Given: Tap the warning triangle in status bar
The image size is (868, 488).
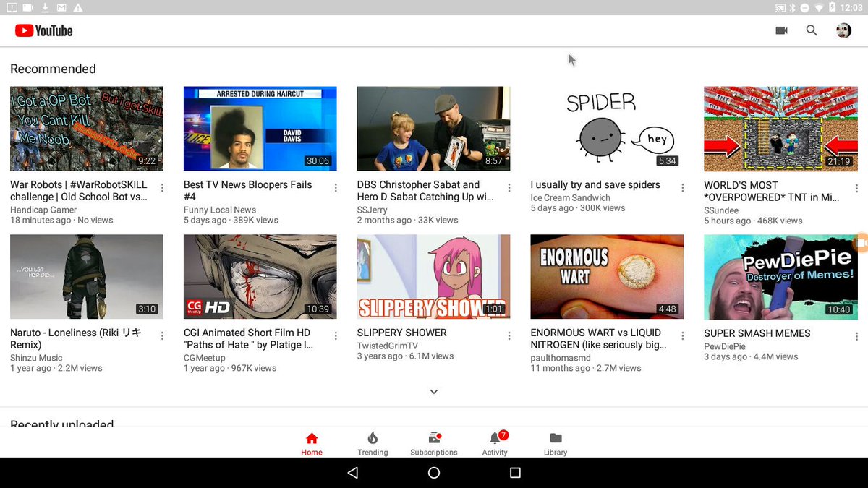Looking at the screenshot, I should pyautogui.click(x=78, y=7).
